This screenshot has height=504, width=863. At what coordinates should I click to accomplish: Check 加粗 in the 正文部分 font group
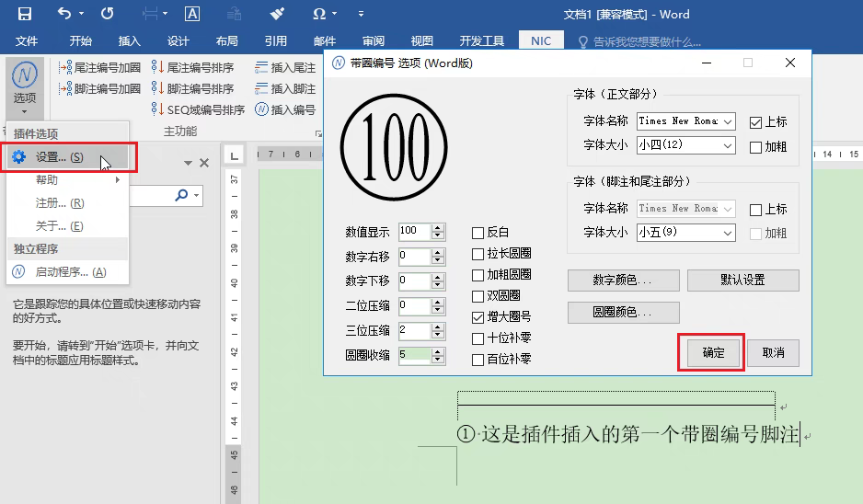[x=755, y=147]
